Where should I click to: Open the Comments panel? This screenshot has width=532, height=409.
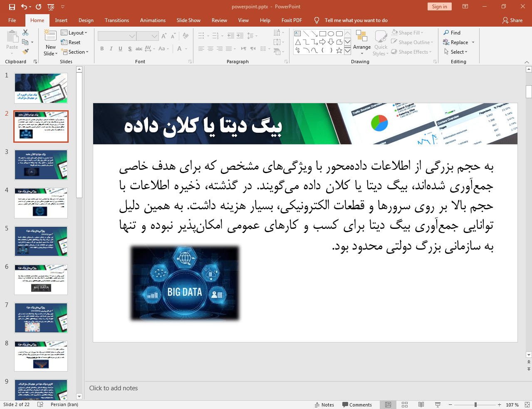358,404
